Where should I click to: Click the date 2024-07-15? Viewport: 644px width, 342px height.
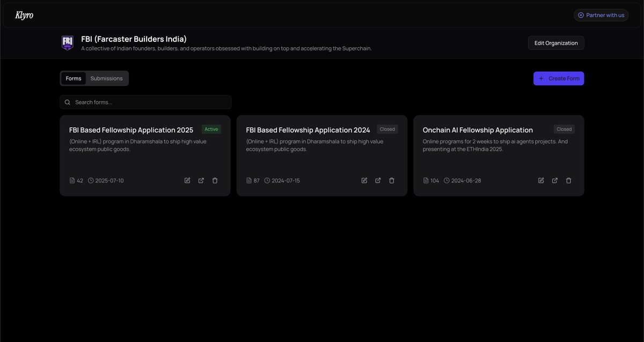286,180
